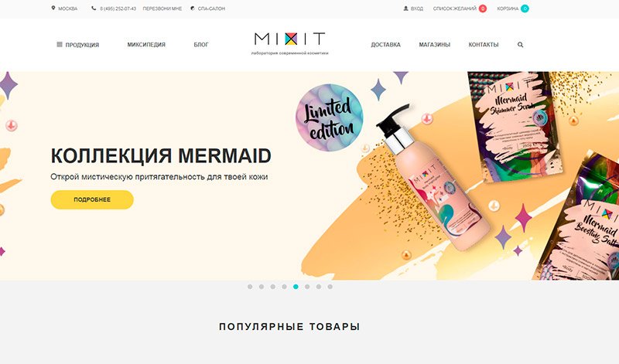Go to the Доставка page
The image size is (619, 364).
tap(385, 45)
